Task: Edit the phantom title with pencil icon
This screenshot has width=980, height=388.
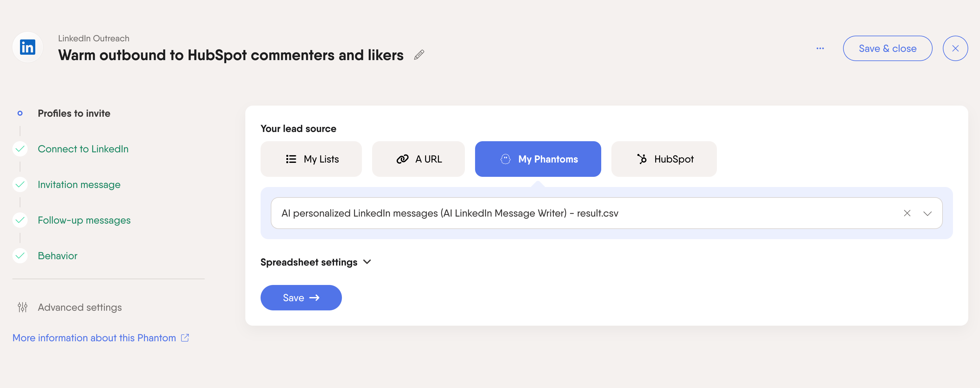Action: (419, 55)
